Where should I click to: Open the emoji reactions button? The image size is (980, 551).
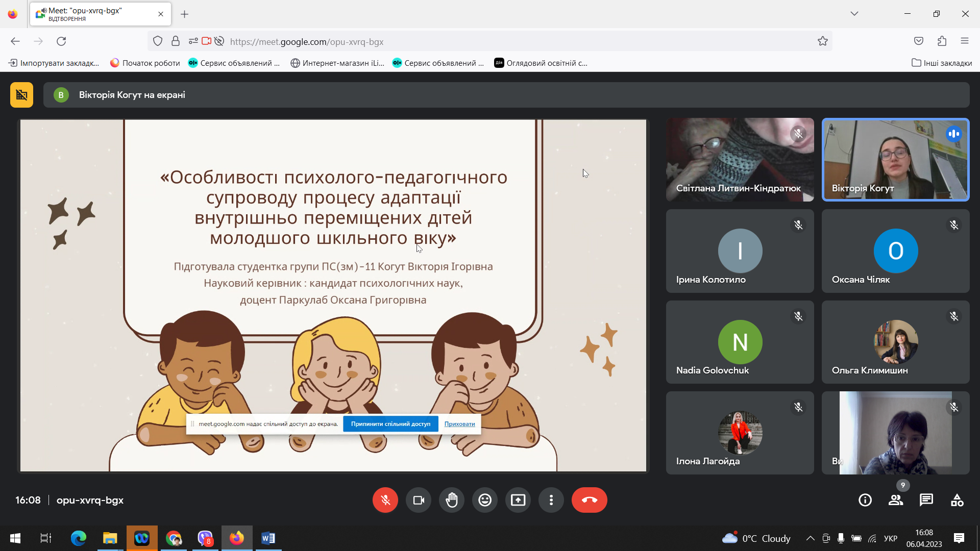pos(485,500)
